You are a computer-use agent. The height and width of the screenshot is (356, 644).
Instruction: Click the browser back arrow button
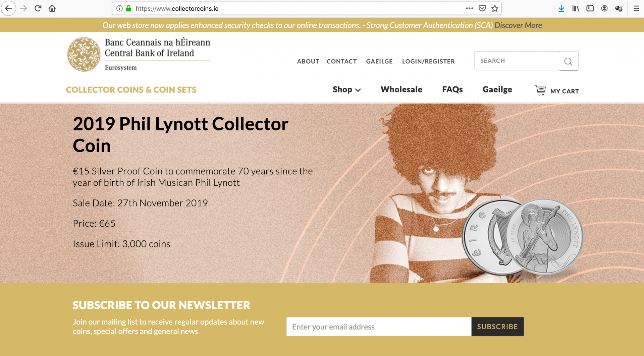pyautogui.click(x=9, y=8)
